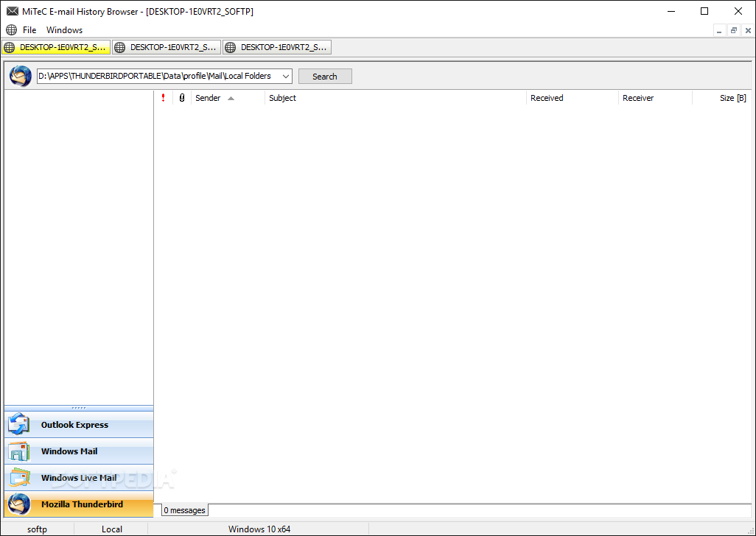This screenshot has width=756, height=536.
Task: Maximize the main application window
Action: [x=704, y=11]
